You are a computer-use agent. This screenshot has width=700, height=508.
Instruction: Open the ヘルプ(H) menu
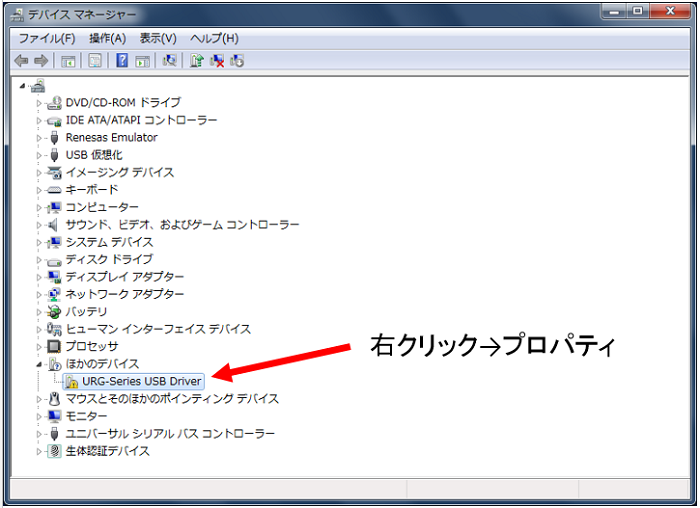pyautogui.click(x=214, y=38)
